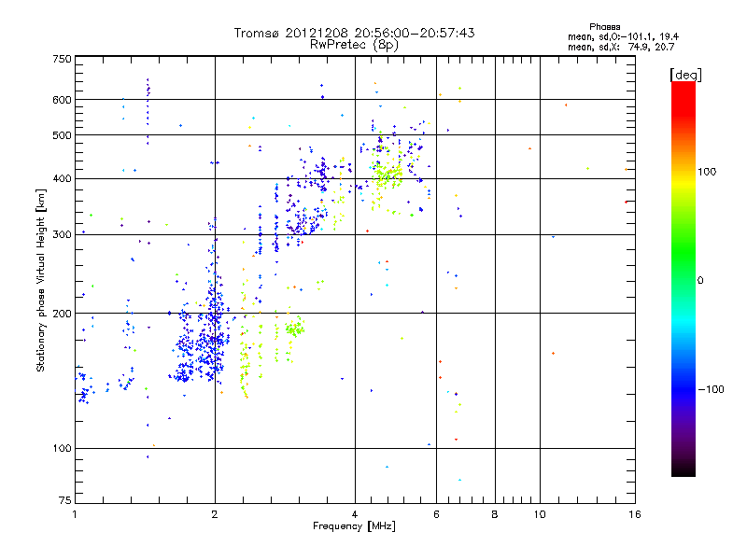The width and height of the screenshot is (747, 560).
Task: Select the 'mean, sd,X: 74.9, 20.7' line
Action: [x=621, y=47]
